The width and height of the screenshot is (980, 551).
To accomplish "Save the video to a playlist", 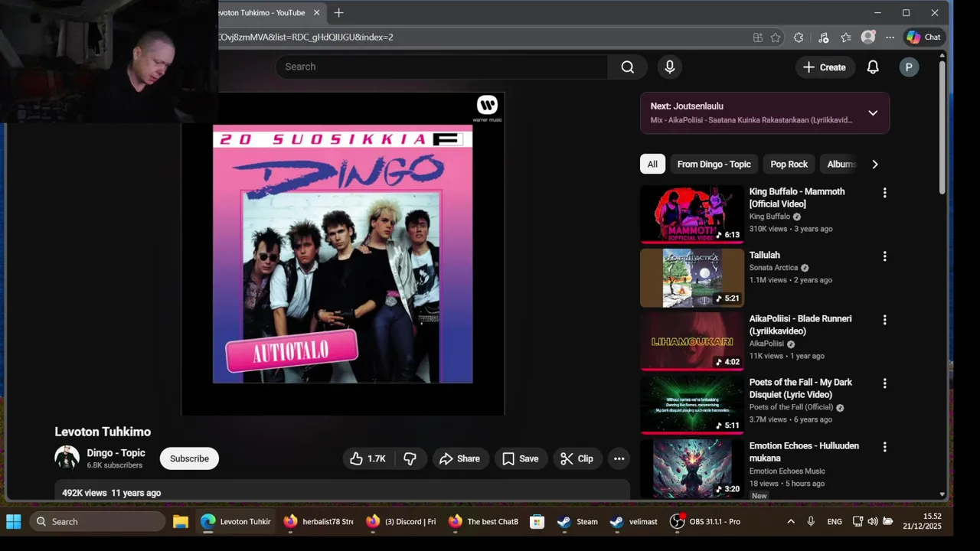I will pos(521,458).
